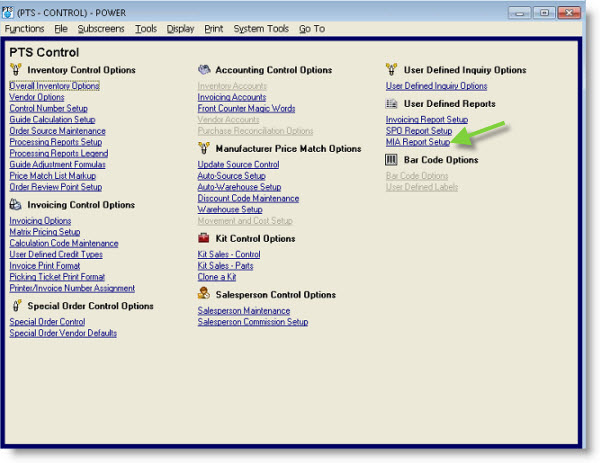Open Front Counter Magic Words

click(246, 108)
